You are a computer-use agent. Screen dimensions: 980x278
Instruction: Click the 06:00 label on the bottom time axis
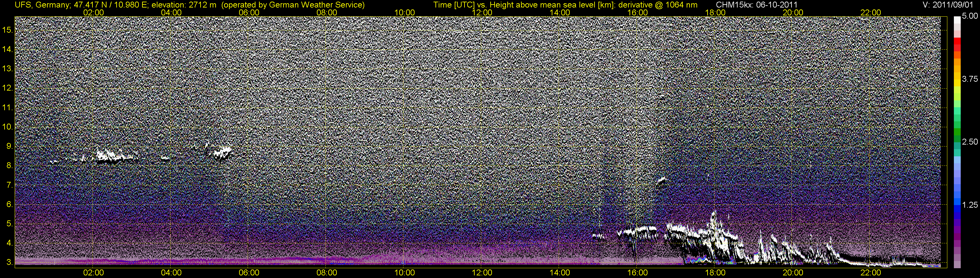click(249, 273)
